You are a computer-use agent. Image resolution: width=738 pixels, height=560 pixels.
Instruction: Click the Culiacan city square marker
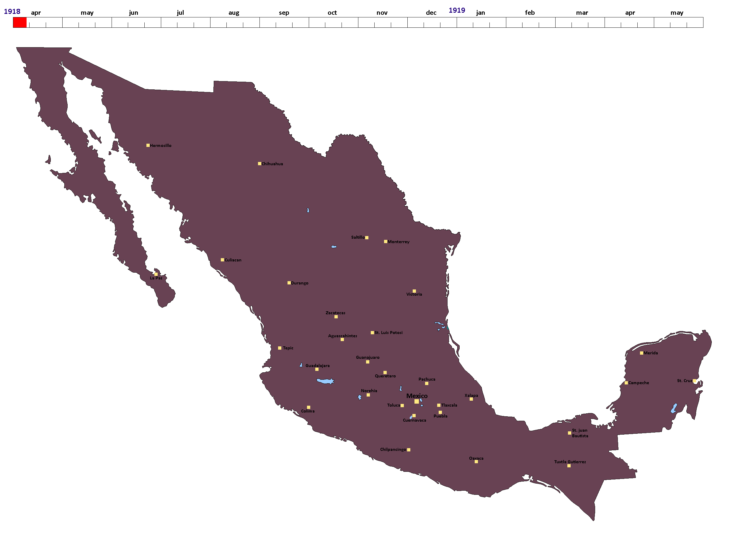tap(222, 260)
